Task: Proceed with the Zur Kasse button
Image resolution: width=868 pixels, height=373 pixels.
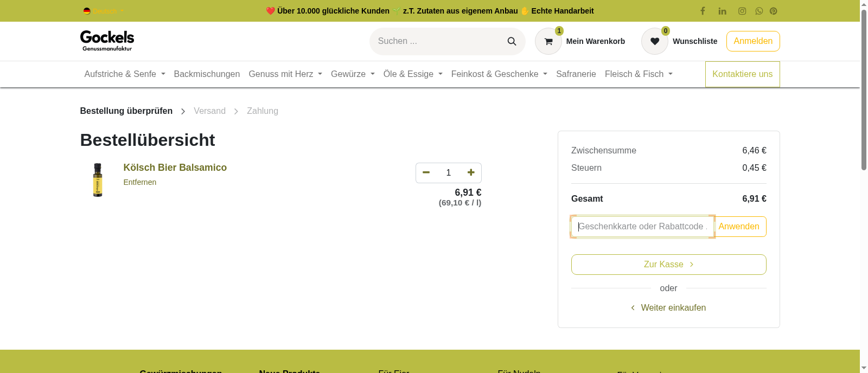Action: coord(669,265)
